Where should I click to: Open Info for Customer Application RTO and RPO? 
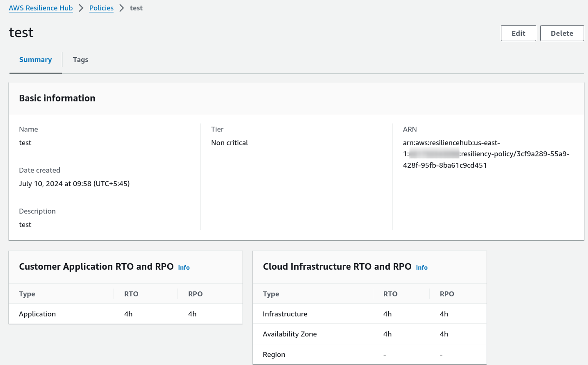(x=184, y=267)
